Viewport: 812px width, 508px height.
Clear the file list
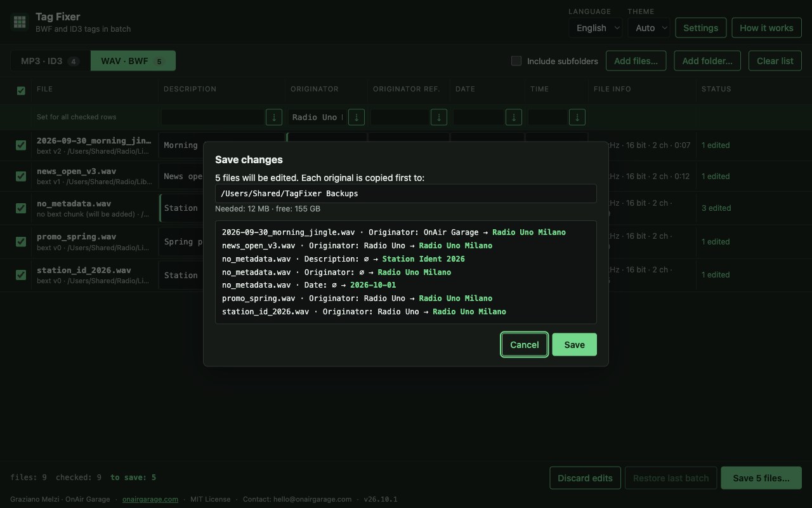click(x=775, y=61)
